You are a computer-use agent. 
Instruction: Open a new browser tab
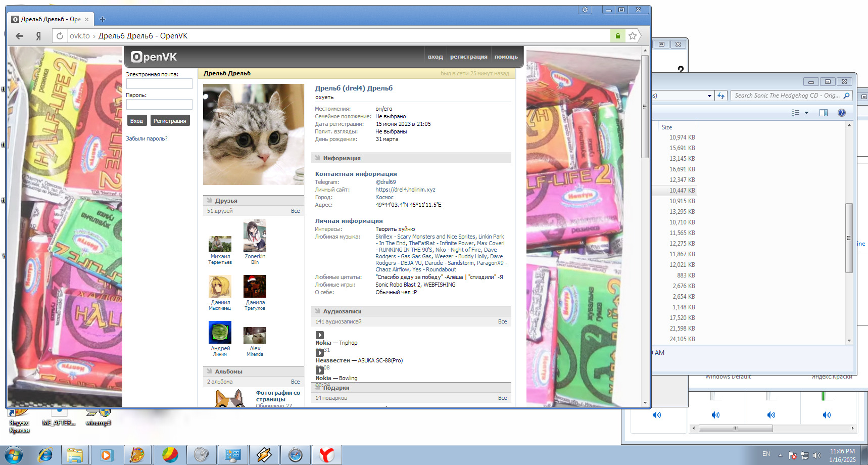(103, 19)
